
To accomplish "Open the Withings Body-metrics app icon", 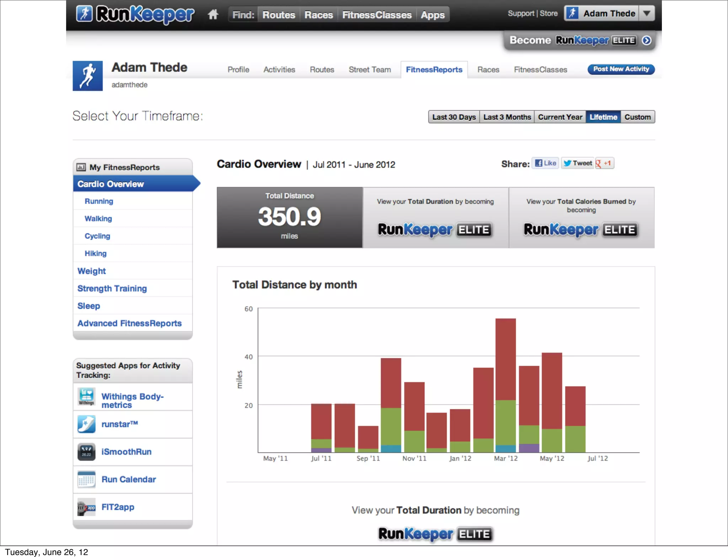I will (x=86, y=397).
